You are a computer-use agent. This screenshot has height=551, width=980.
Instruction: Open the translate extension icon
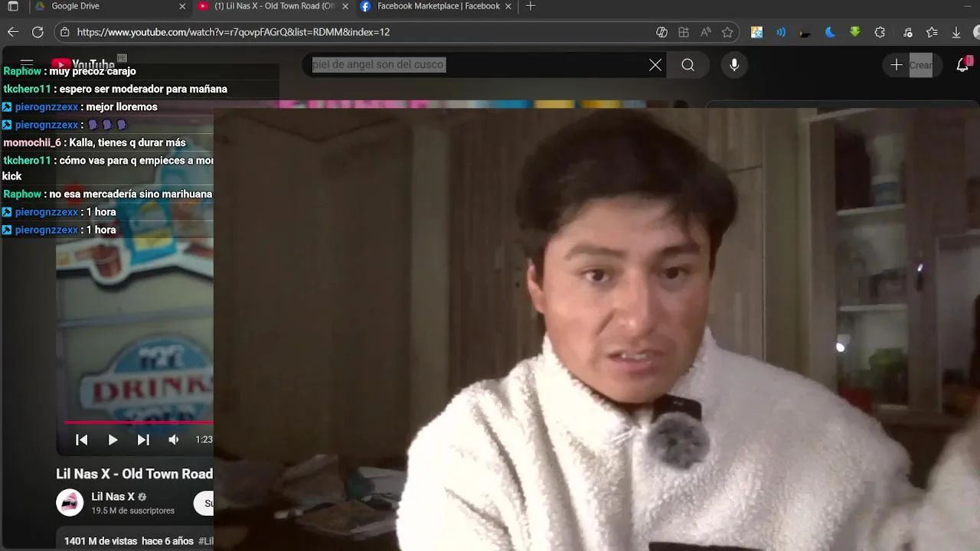(x=756, y=32)
